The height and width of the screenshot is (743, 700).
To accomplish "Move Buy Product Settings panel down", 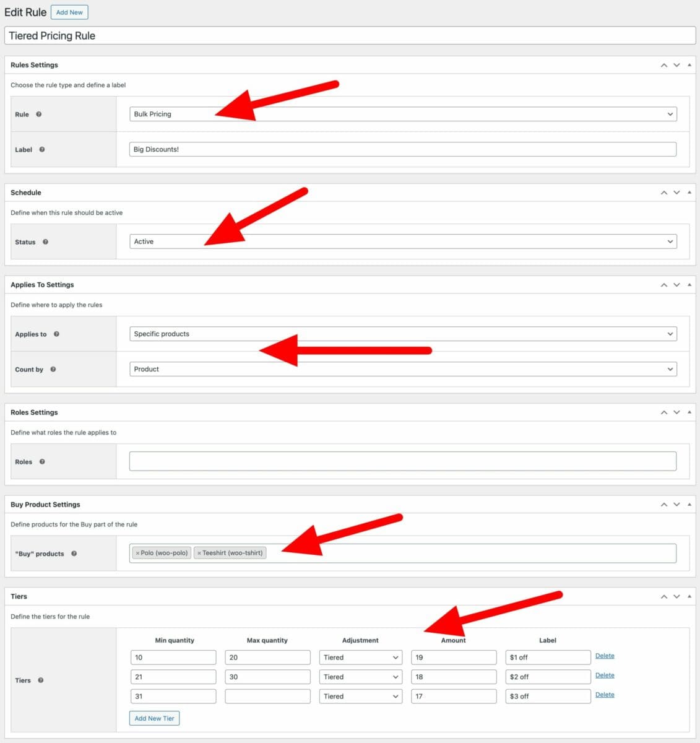I will point(676,505).
